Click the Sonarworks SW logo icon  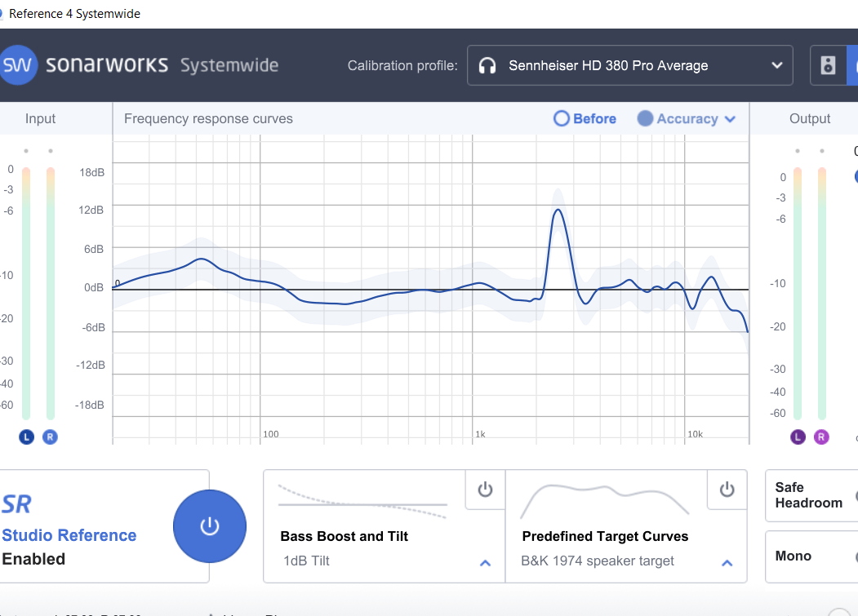pos(17,65)
